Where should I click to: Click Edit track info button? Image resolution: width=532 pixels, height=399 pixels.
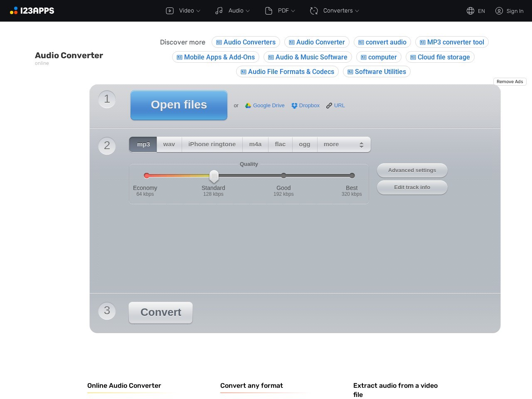pyautogui.click(x=412, y=187)
